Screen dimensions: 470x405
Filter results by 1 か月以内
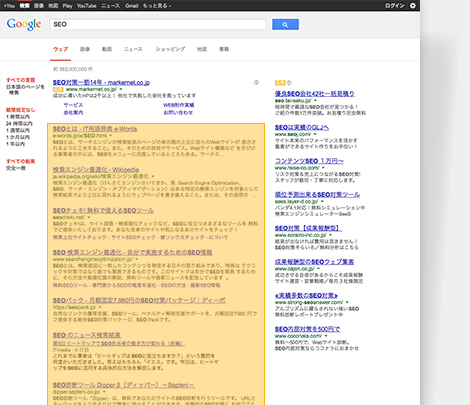(x=18, y=137)
